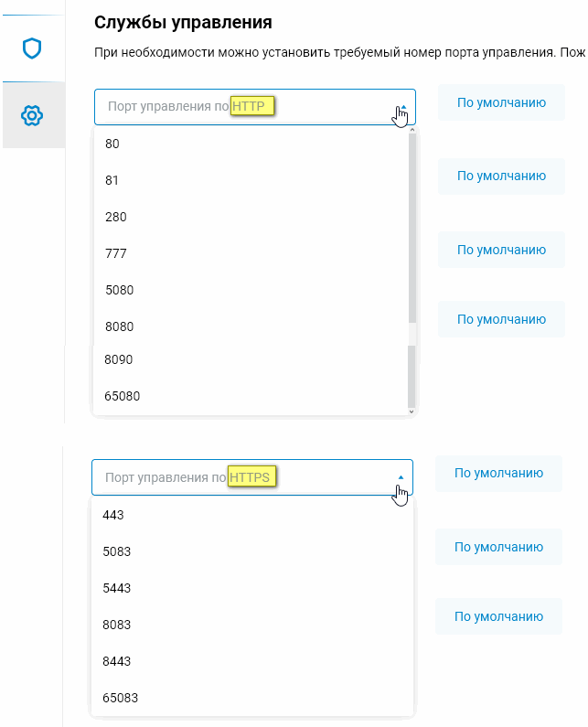Click scrollbar down arrow in HTTP list
The height and width of the screenshot is (727, 588).
pyautogui.click(x=412, y=412)
